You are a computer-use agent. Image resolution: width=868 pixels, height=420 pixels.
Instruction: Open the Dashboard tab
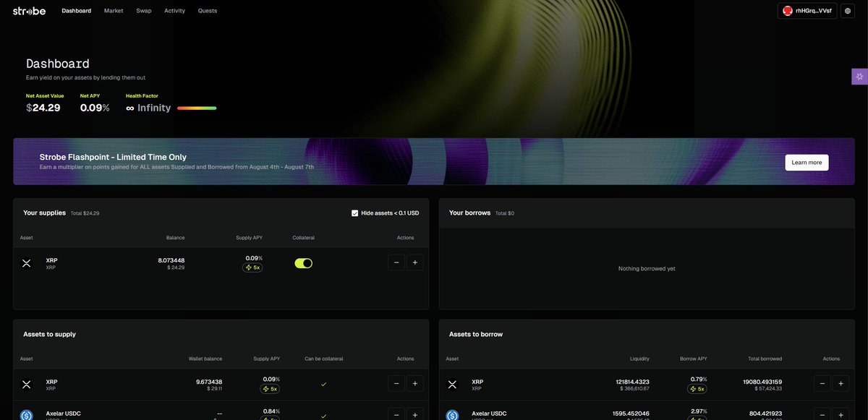(x=77, y=11)
